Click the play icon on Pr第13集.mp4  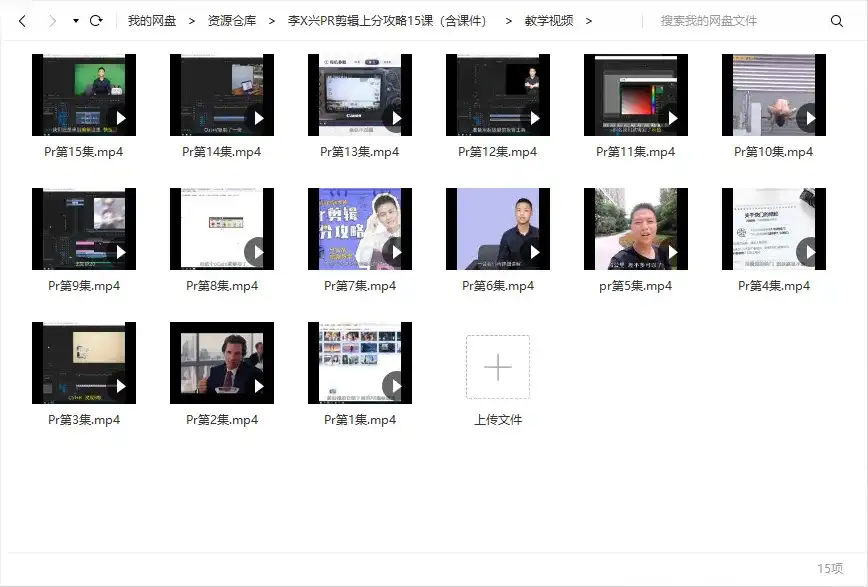[396, 117]
